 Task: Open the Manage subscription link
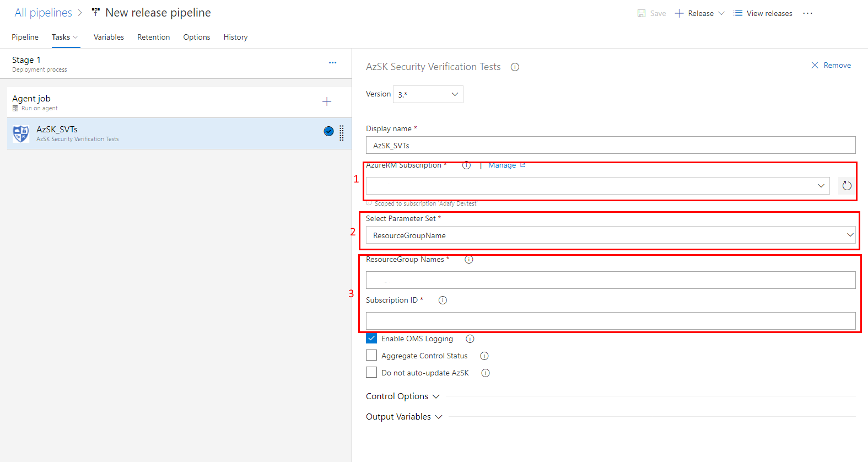502,165
